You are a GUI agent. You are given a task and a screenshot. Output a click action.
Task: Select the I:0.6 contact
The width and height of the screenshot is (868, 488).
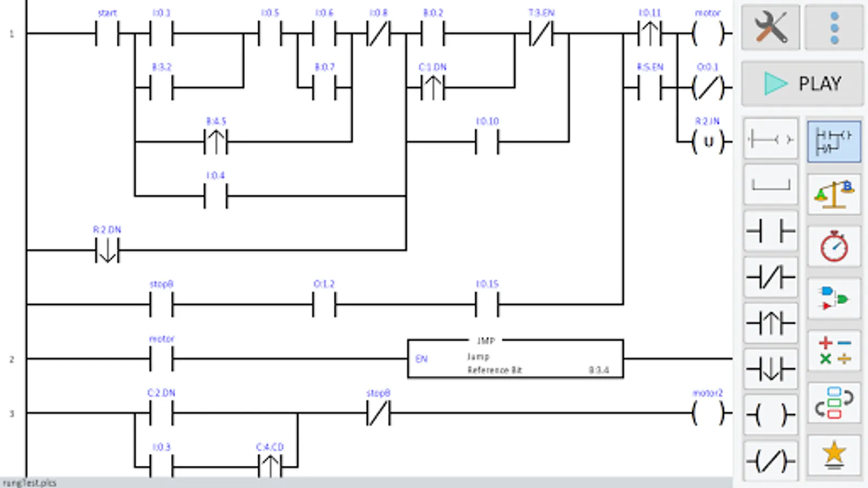pyautogui.click(x=324, y=34)
